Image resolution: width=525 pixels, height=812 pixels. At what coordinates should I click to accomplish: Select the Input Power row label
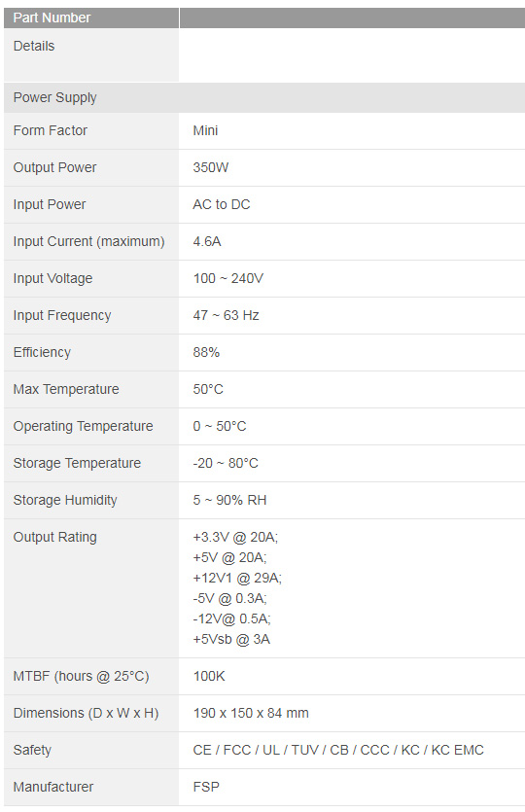pos(50,204)
